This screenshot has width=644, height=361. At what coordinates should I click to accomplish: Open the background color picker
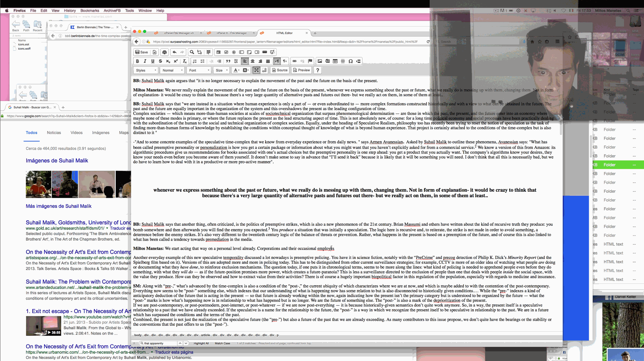click(x=246, y=70)
